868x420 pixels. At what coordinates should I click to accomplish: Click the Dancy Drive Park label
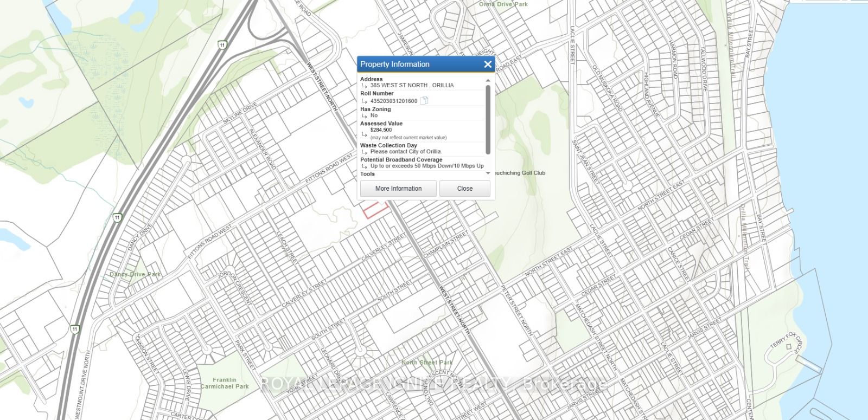[x=135, y=274]
